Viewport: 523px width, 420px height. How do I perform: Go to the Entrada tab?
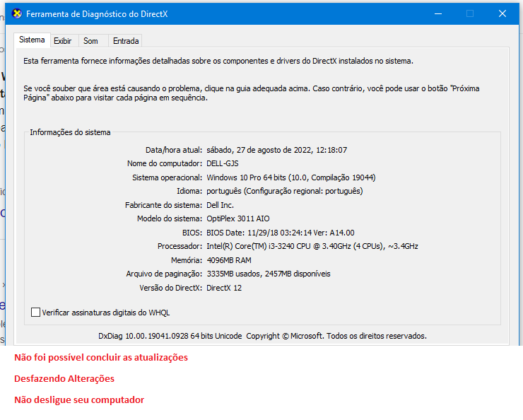click(x=126, y=41)
